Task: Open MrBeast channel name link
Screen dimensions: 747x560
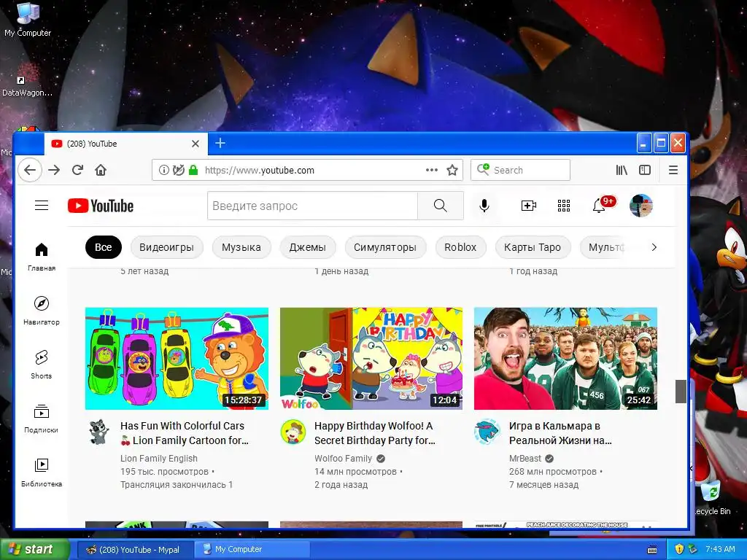Action: pos(525,458)
